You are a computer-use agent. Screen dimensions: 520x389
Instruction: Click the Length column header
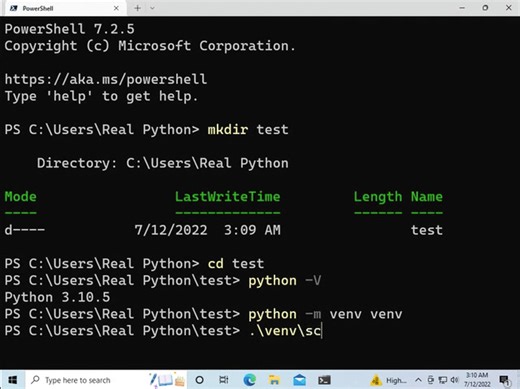click(378, 197)
